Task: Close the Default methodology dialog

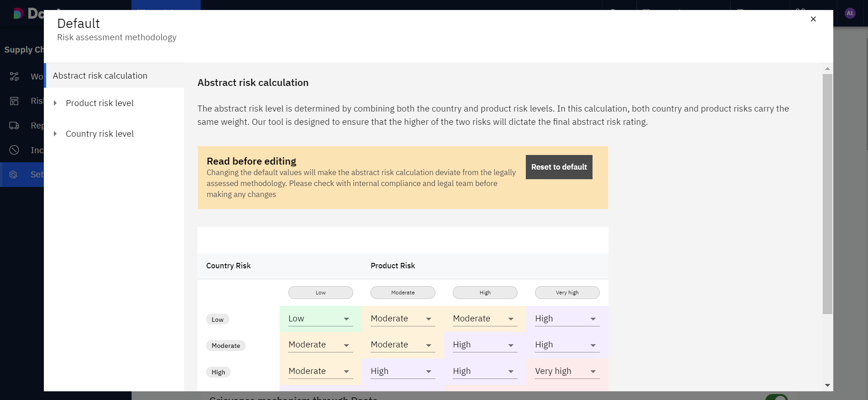Action: (813, 19)
